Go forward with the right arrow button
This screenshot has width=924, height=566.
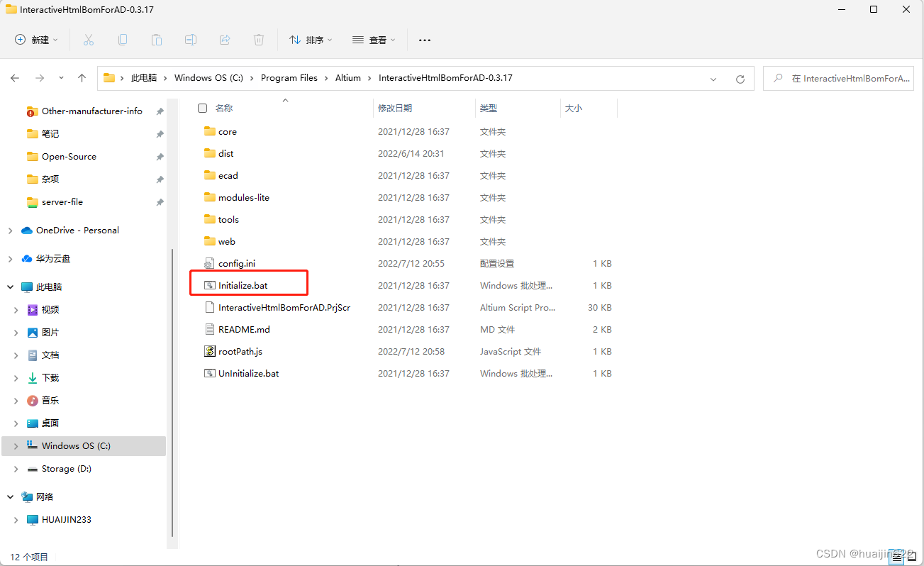[40, 78]
